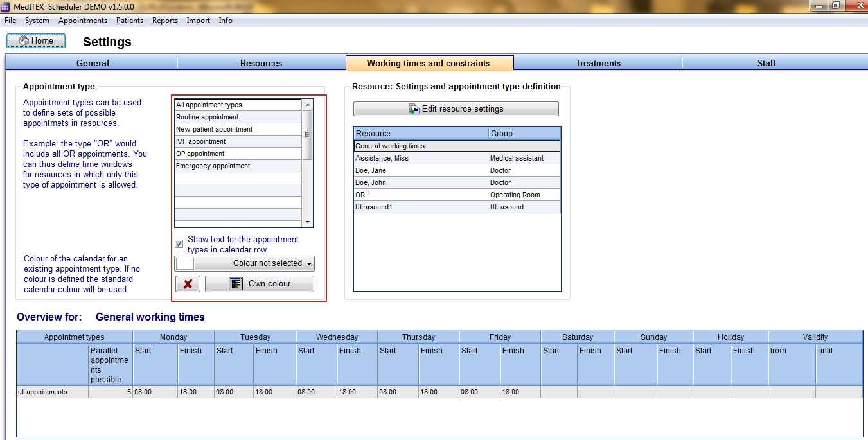The height and width of the screenshot is (440, 868).
Task: Select Assistance, Miss resource row
Action: [x=457, y=158]
